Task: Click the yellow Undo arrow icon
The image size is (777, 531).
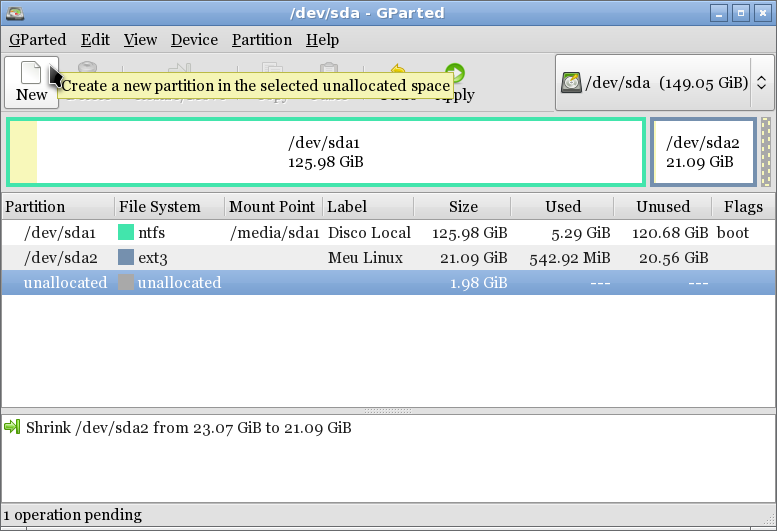Action: [x=398, y=69]
